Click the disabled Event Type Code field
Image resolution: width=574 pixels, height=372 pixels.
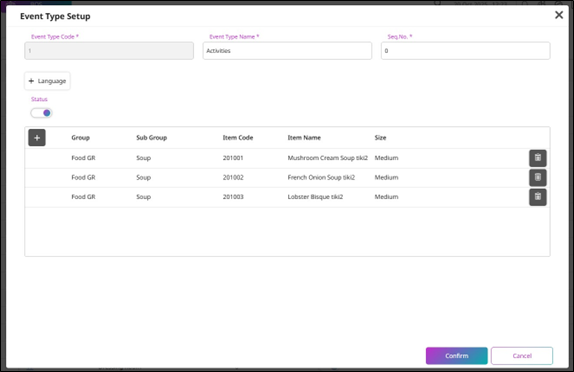pyautogui.click(x=109, y=51)
